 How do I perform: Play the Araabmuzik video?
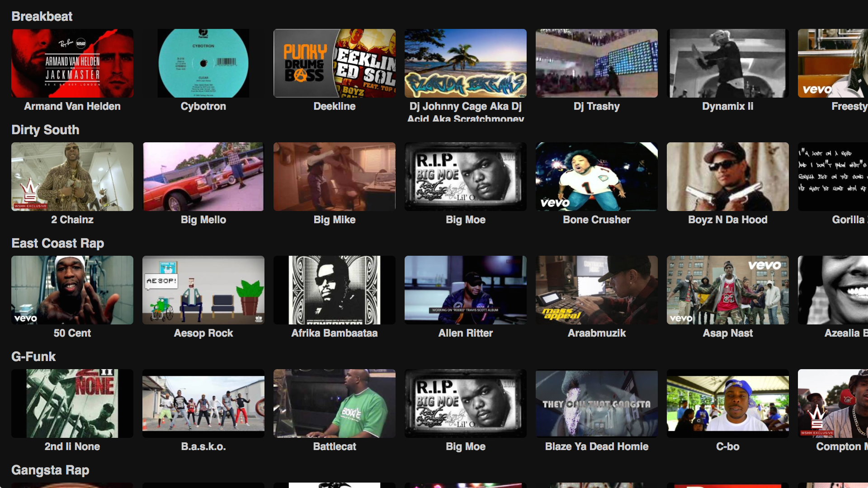596,290
